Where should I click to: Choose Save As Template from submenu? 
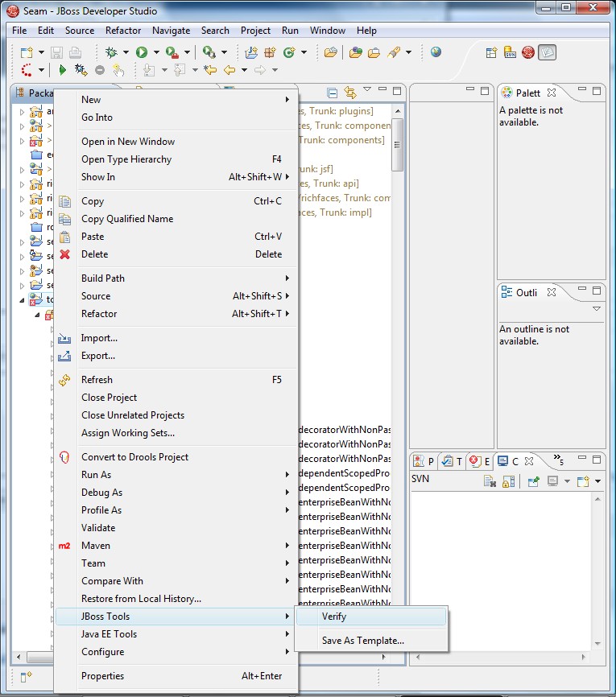[x=371, y=641]
